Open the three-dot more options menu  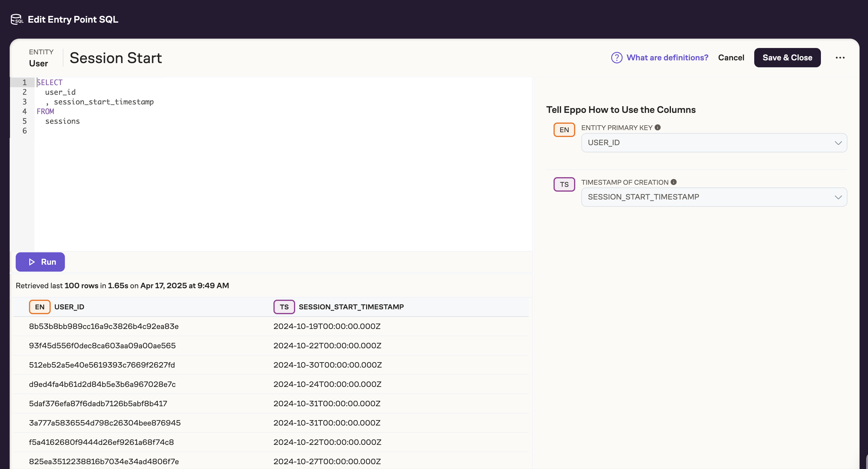pyautogui.click(x=840, y=58)
